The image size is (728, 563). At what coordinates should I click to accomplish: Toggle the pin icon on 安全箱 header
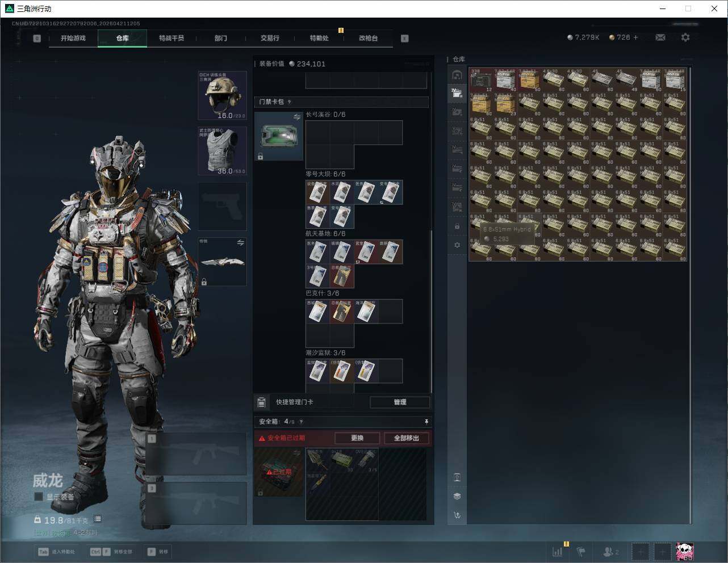tap(426, 422)
